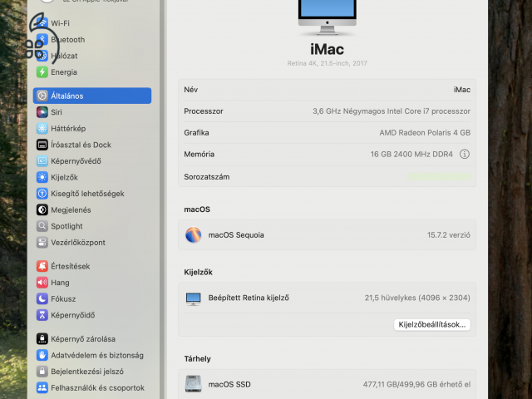This screenshot has height=399, width=532.
Task: Click the macOS Sequoia logo icon
Action: pos(193,234)
